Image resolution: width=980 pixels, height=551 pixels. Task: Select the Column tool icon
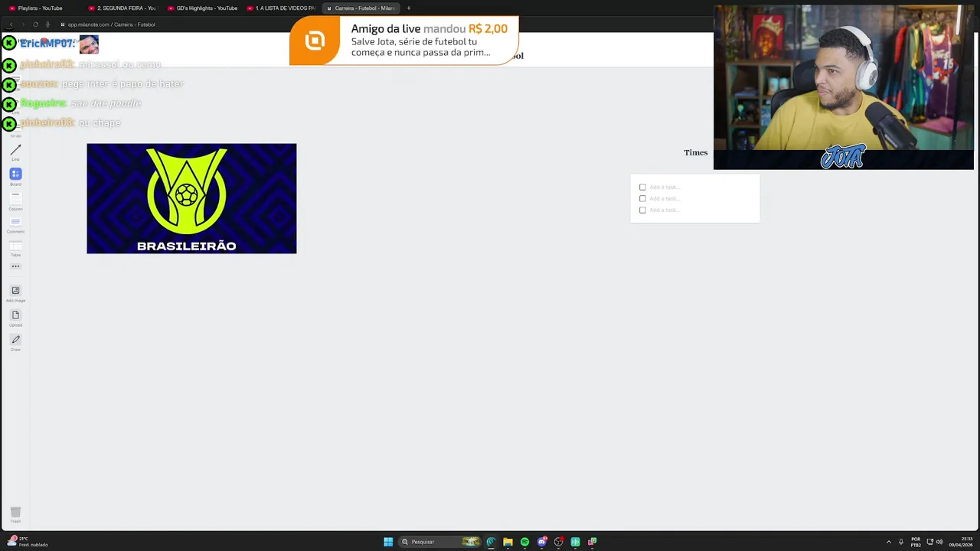pyautogui.click(x=15, y=197)
